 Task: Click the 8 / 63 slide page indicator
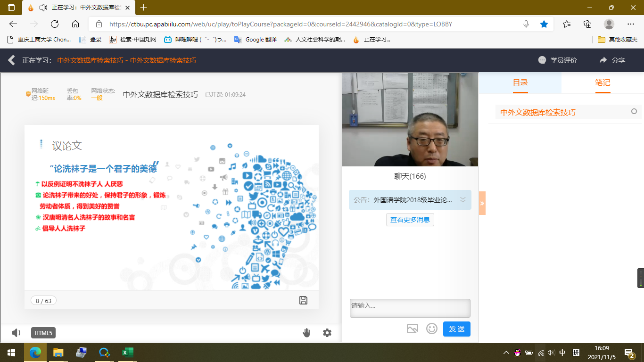(x=43, y=301)
